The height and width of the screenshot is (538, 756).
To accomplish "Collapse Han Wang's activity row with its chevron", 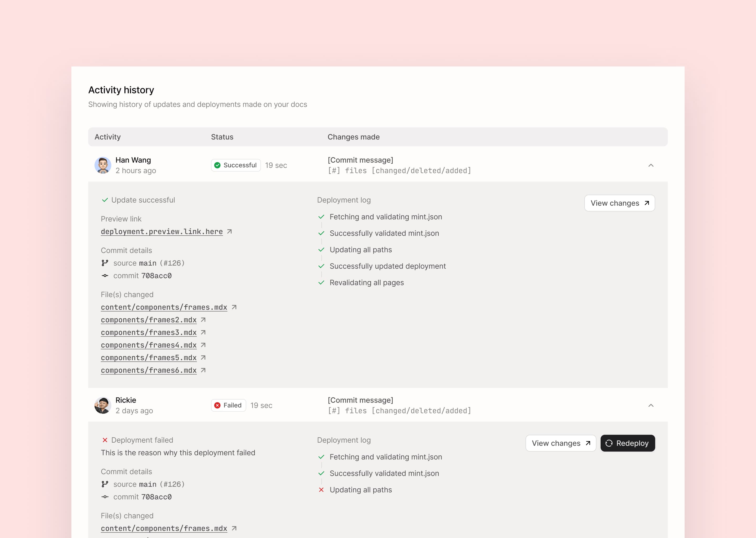I will [x=651, y=165].
